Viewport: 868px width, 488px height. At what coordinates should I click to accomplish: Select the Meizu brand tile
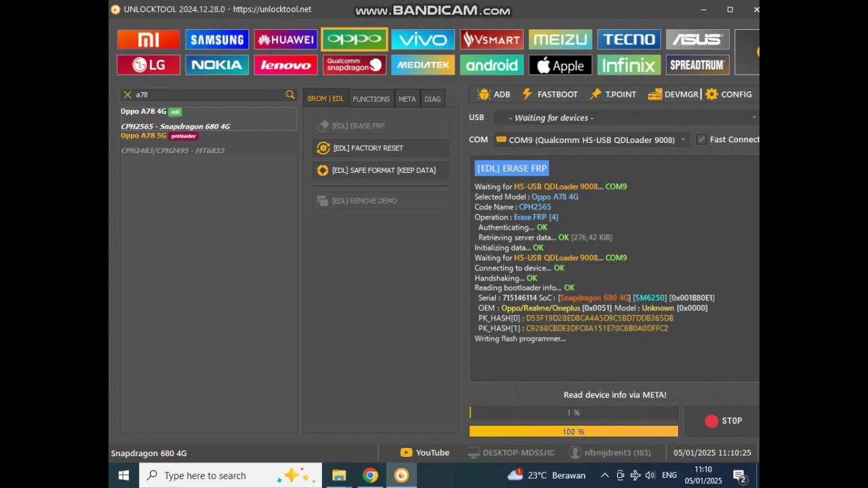[x=560, y=39]
